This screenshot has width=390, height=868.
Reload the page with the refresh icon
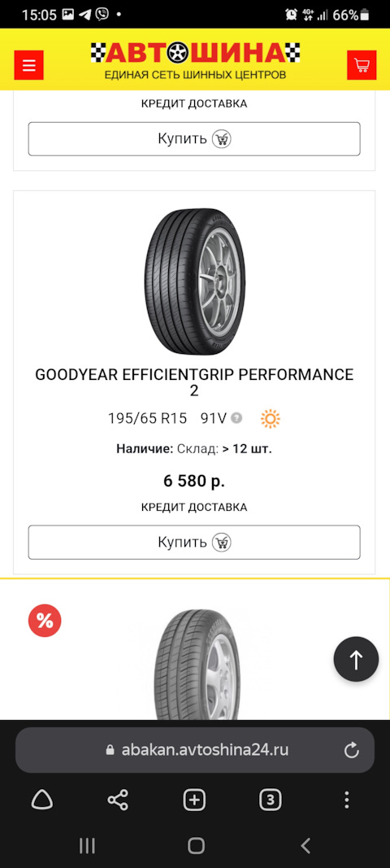click(351, 751)
